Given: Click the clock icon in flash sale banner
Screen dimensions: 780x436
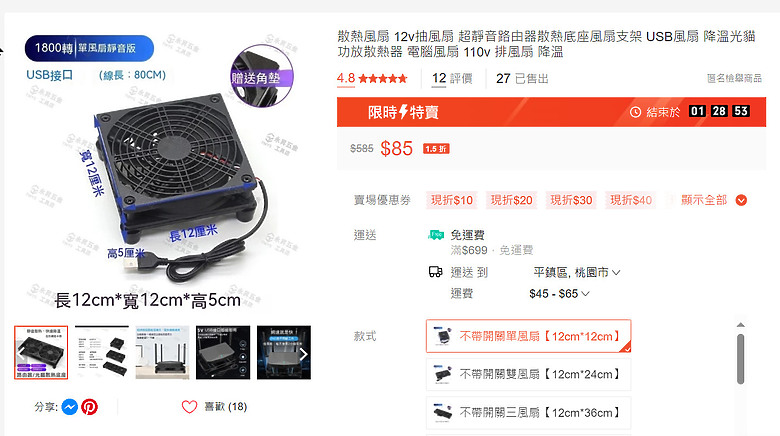Looking at the screenshot, I should tap(635, 112).
